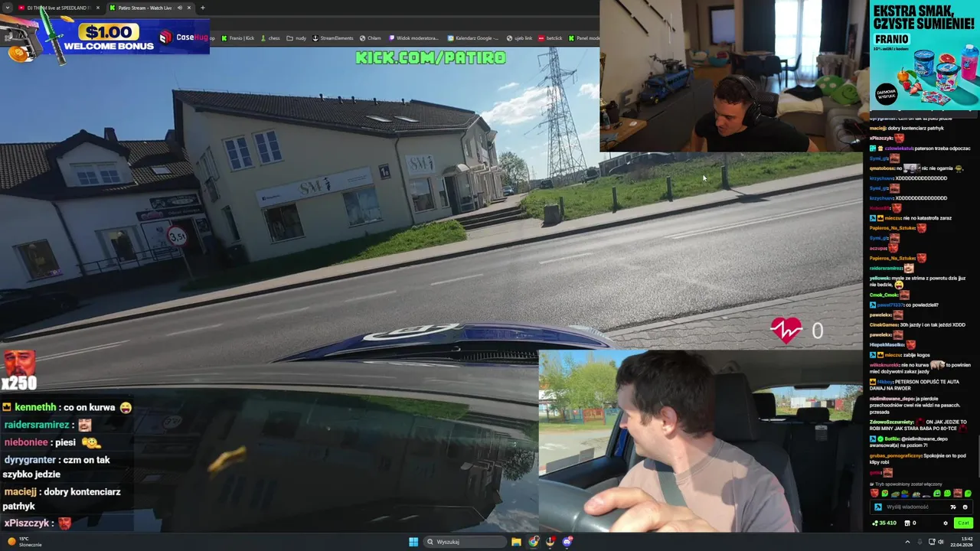Click the Franio Ekstra Smak advertisement

point(924,56)
